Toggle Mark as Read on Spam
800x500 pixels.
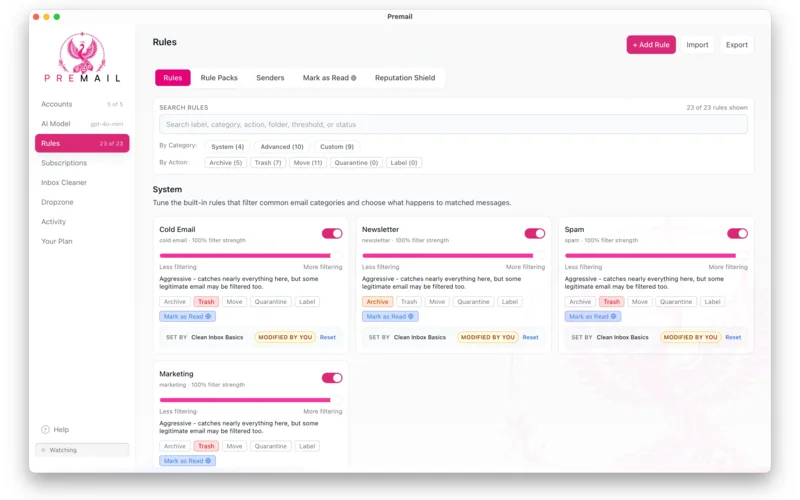click(x=593, y=316)
